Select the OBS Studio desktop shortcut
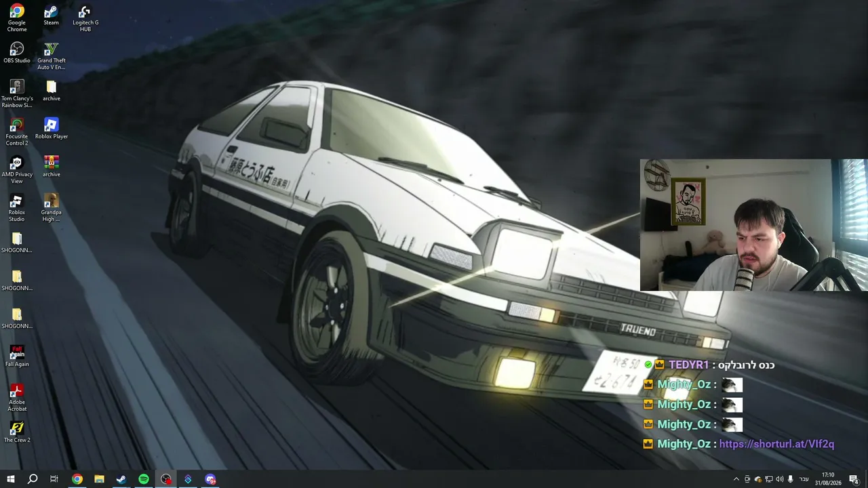The image size is (868, 488). click(17, 54)
